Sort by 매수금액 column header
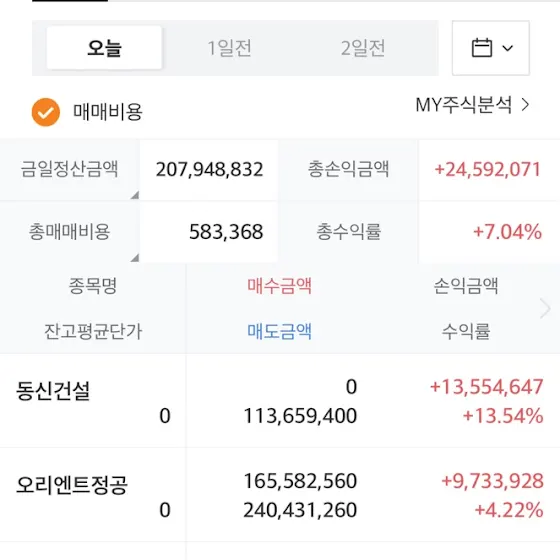 pos(279,286)
